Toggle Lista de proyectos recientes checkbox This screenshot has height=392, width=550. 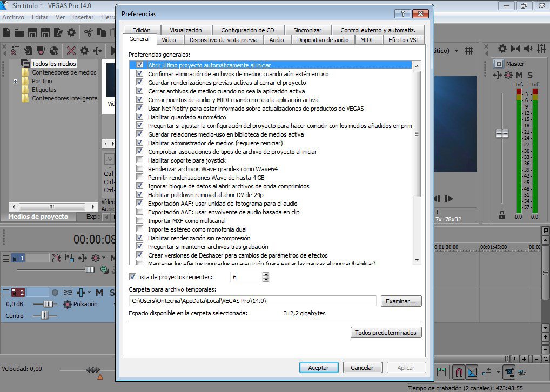132,276
